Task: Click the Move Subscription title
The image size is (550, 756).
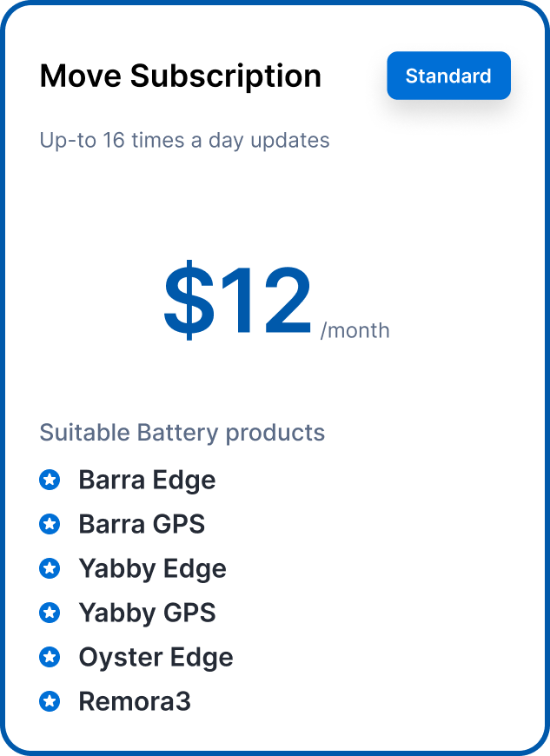Action: (x=181, y=76)
